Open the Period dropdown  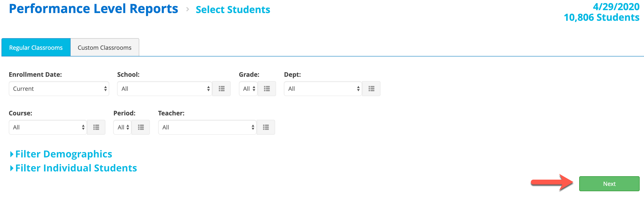coord(122,127)
